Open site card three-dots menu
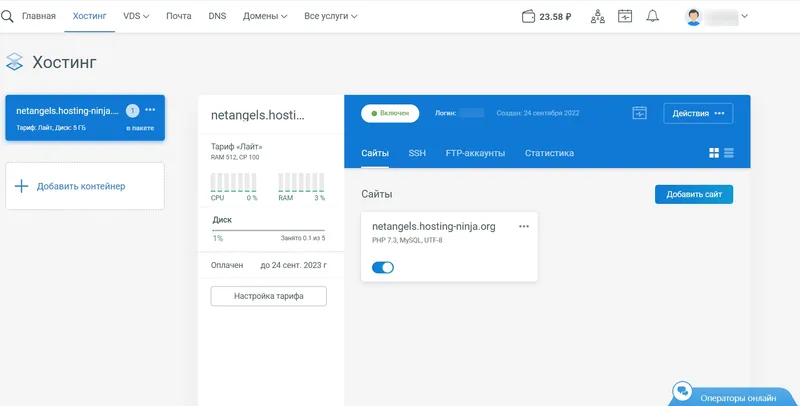800x406 pixels. pos(524,226)
